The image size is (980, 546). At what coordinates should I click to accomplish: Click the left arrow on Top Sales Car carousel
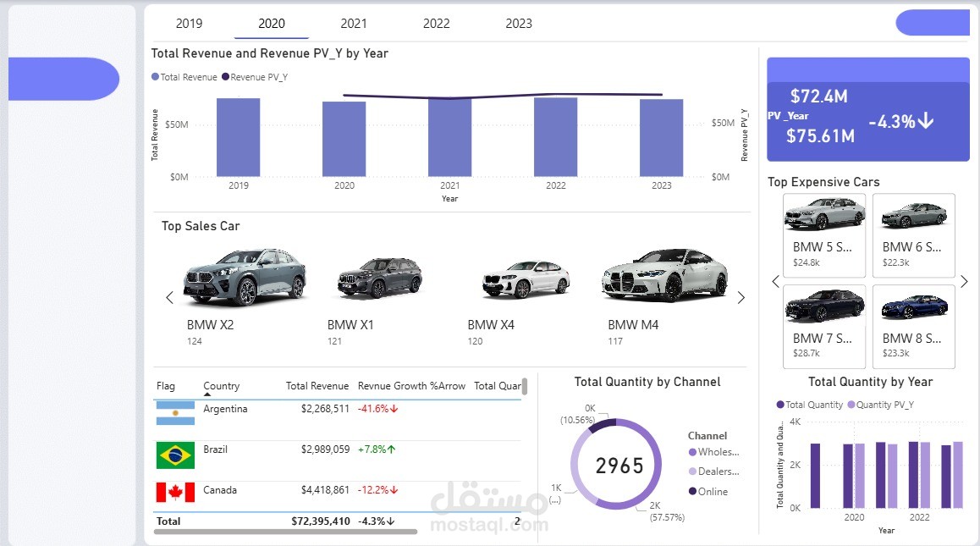click(169, 298)
